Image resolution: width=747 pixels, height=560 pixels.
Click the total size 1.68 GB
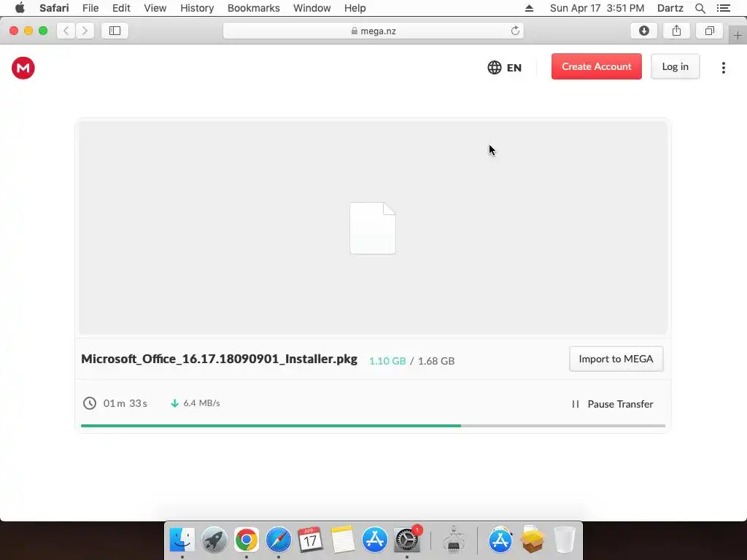pyautogui.click(x=436, y=361)
